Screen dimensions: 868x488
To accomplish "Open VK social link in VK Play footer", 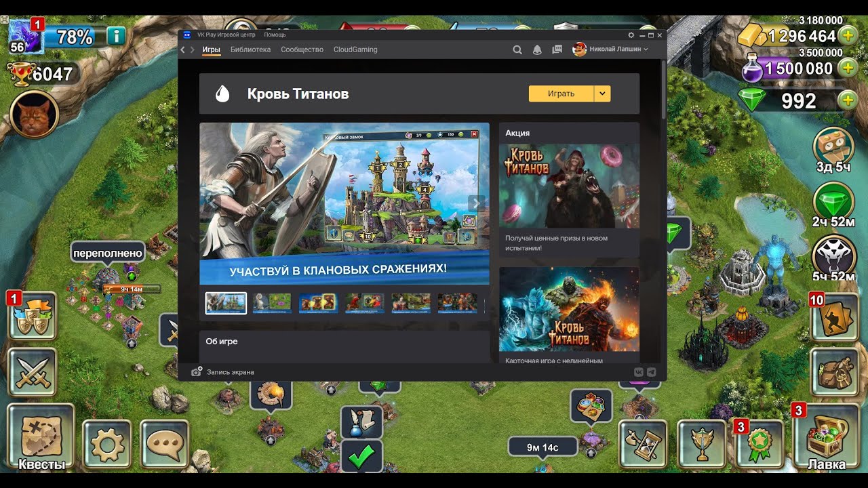I will tap(638, 372).
